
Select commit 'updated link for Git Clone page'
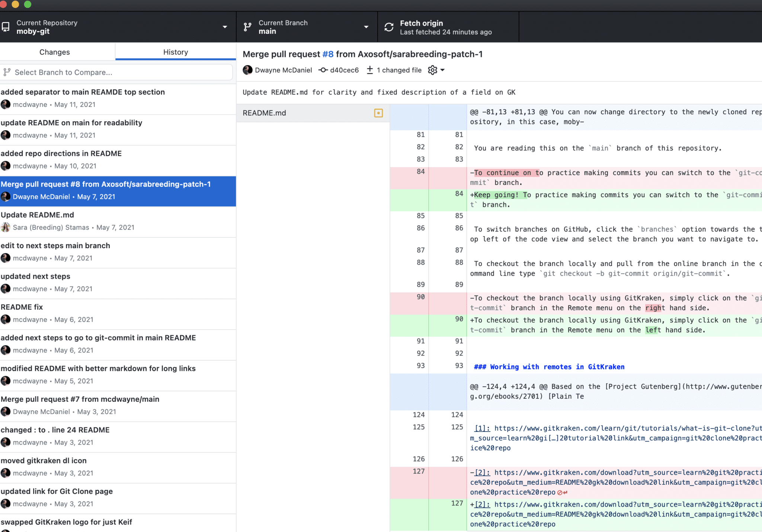pos(118,498)
